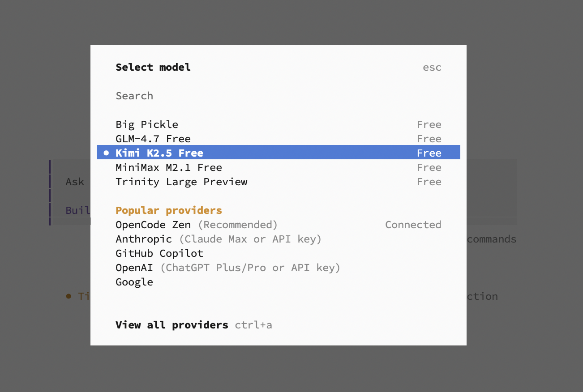The image size is (583, 392).
Task: Click the Connected status for OpenCode Zen
Action: (413, 225)
